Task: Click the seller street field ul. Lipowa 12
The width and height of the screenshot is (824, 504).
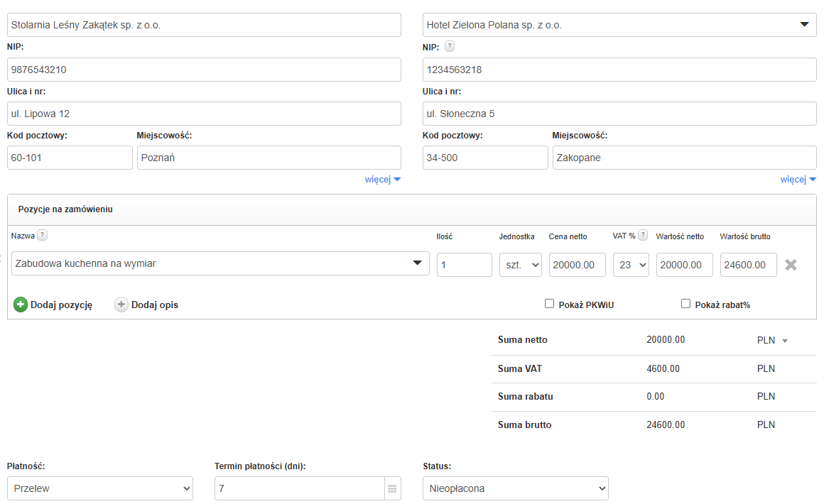Action: (x=204, y=114)
